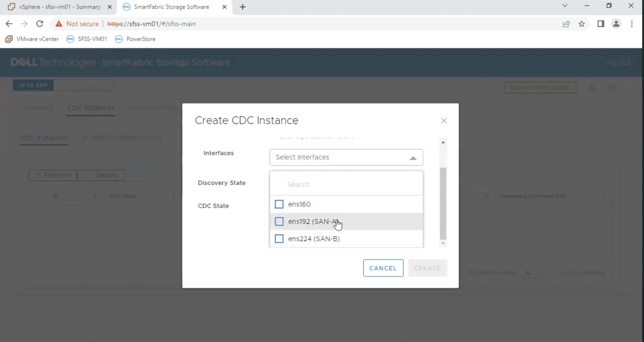Open SFSS-VM01 bookmark
The height and width of the screenshot is (342, 644).
87,39
